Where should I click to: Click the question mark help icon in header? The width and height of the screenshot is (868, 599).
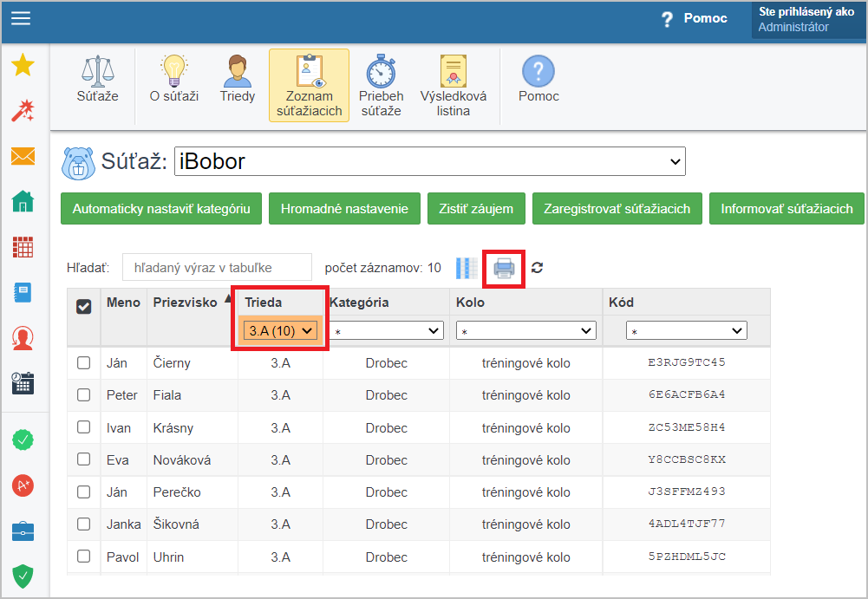(x=668, y=19)
